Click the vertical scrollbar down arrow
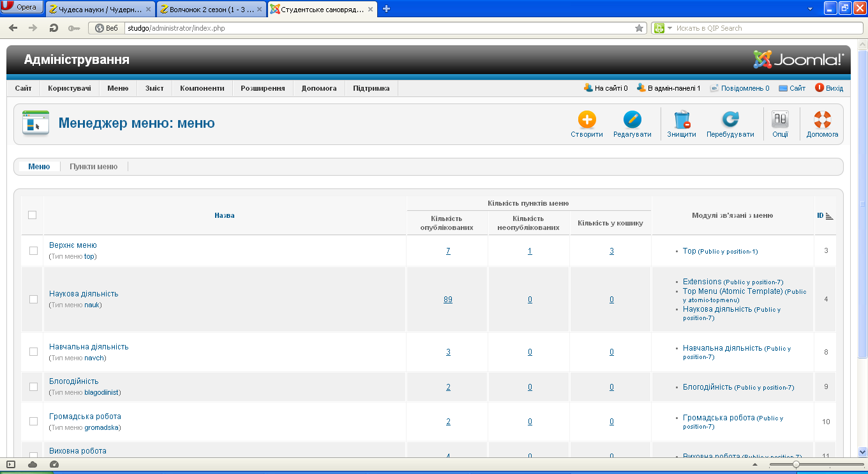Screen dimensions: 868x474 point(862,451)
